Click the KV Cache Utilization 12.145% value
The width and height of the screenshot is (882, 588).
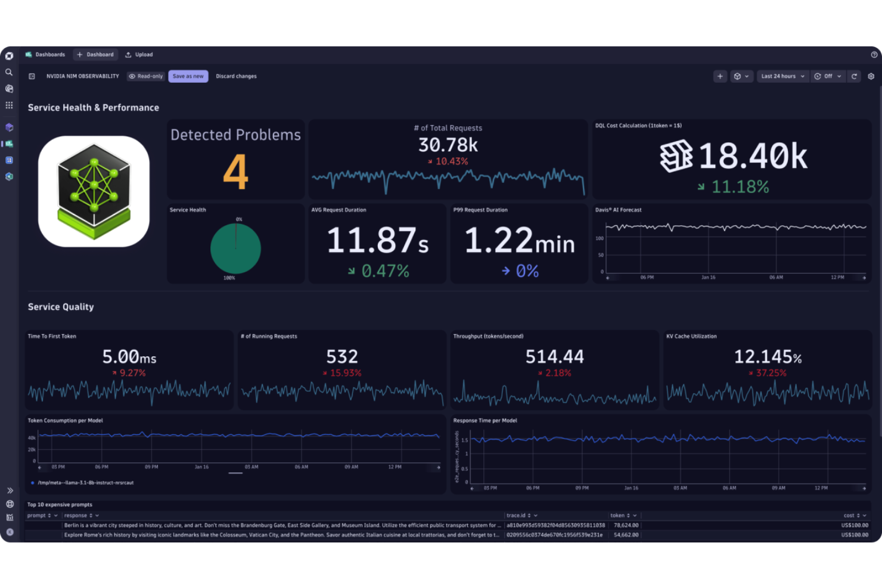(x=768, y=357)
